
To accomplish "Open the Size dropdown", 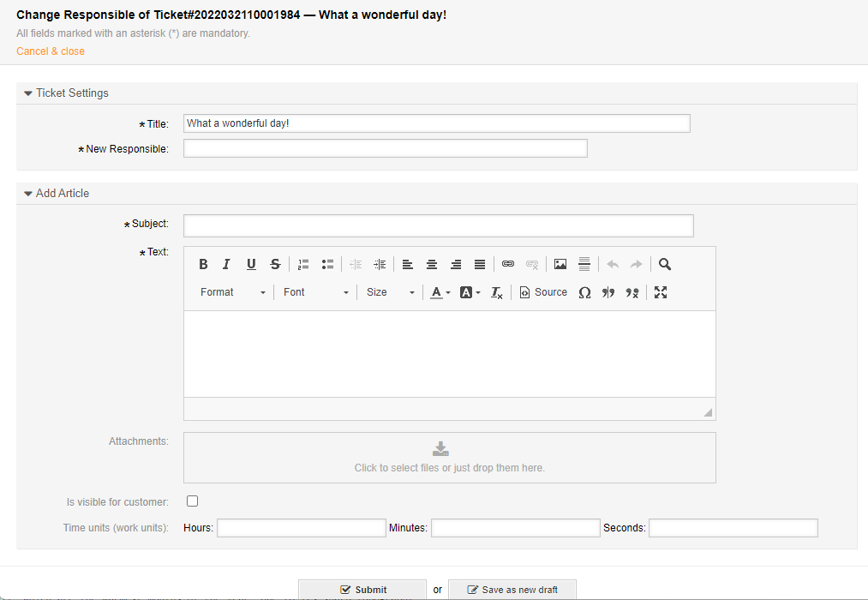I will [x=390, y=292].
